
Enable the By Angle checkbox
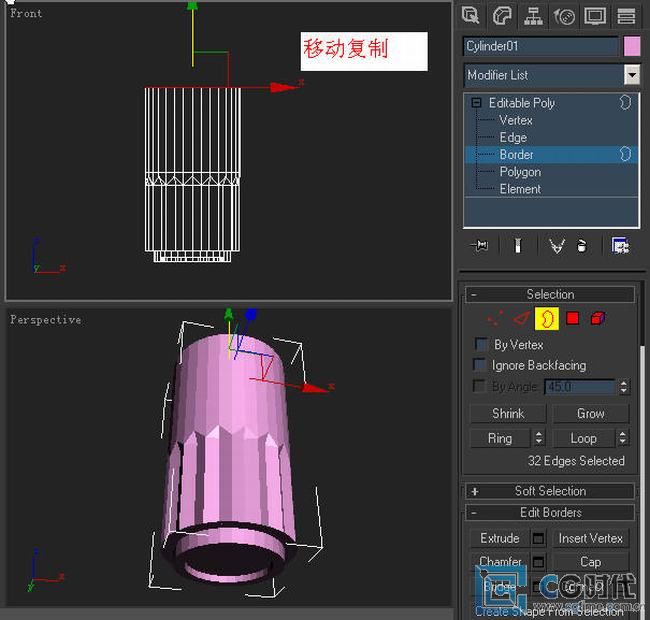click(x=479, y=385)
